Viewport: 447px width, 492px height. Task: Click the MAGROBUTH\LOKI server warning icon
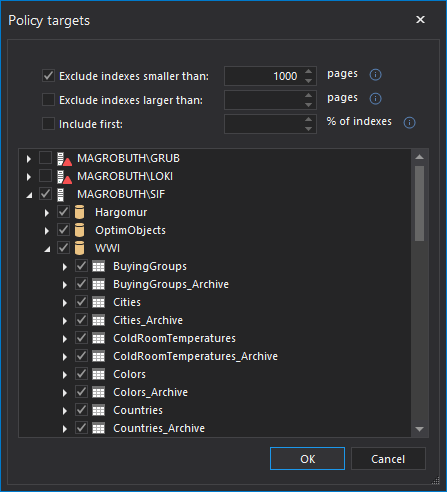pos(64,177)
